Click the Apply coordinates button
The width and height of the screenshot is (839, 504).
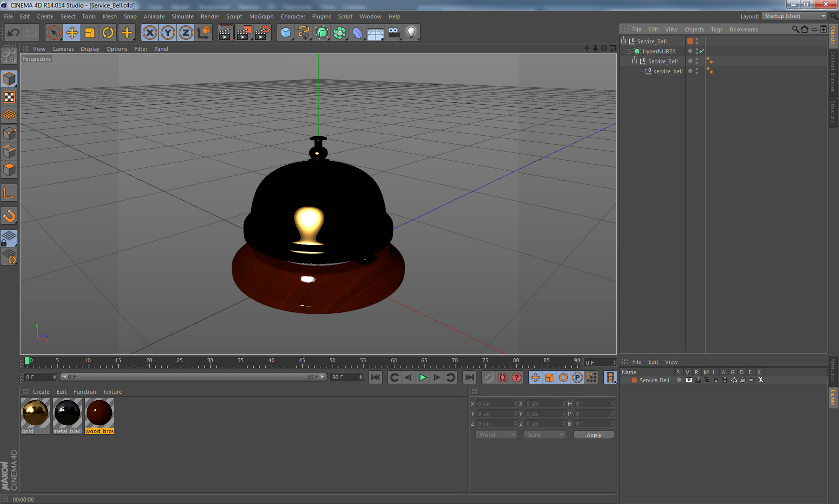tap(594, 435)
